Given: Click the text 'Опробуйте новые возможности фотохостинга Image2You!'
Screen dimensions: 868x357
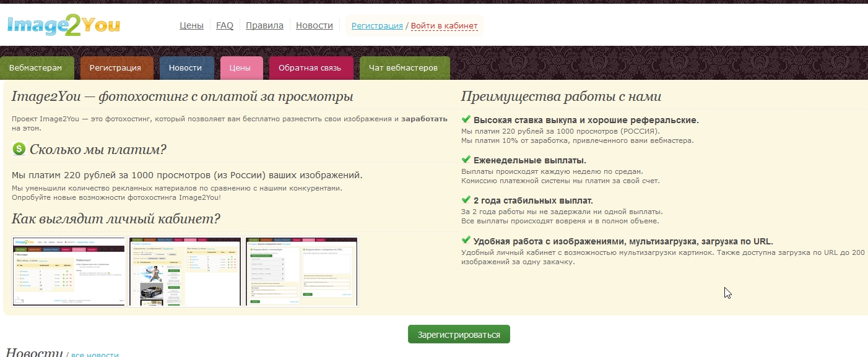Looking at the screenshot, I should tap(116, 197).
